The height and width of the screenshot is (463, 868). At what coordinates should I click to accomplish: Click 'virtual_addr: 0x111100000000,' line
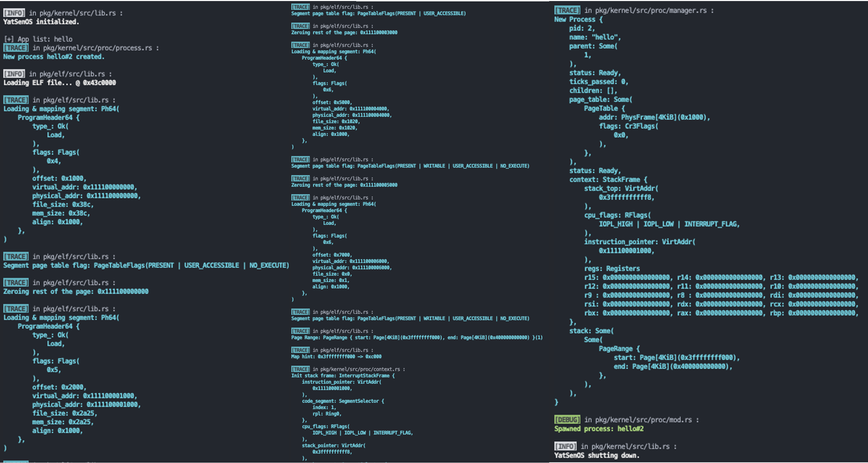tap(85, 187)
